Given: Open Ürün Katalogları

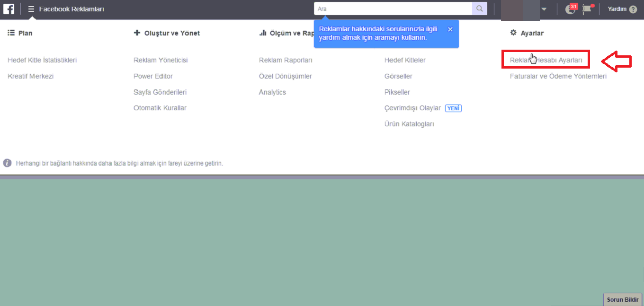Looking at the screenshot, I should 409,124.
